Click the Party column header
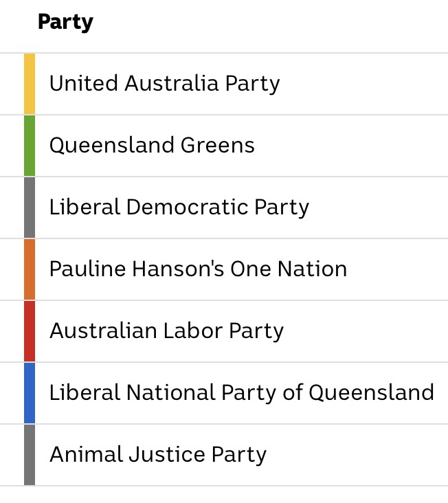This screenshot has height=503, width=448. [65, 22]
